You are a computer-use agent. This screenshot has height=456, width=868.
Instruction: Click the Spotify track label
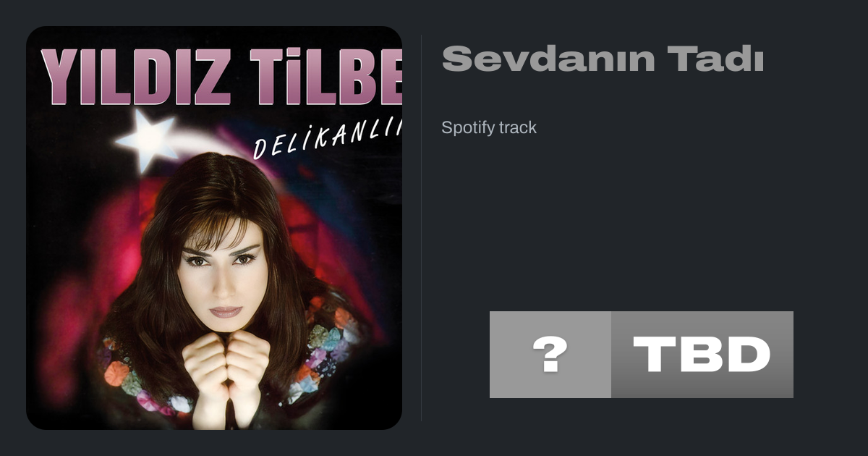click(x=489, y=127)
